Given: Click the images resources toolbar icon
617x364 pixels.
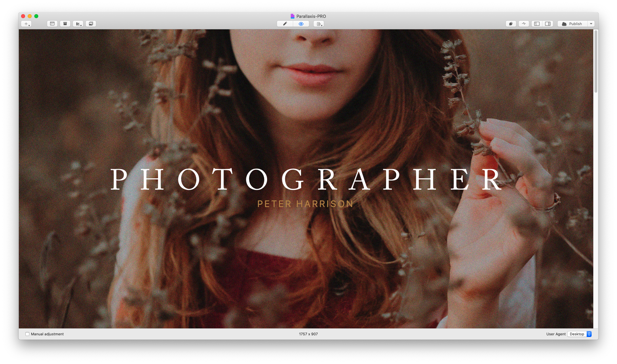Looking at the screenshot, I should point(91,24).
